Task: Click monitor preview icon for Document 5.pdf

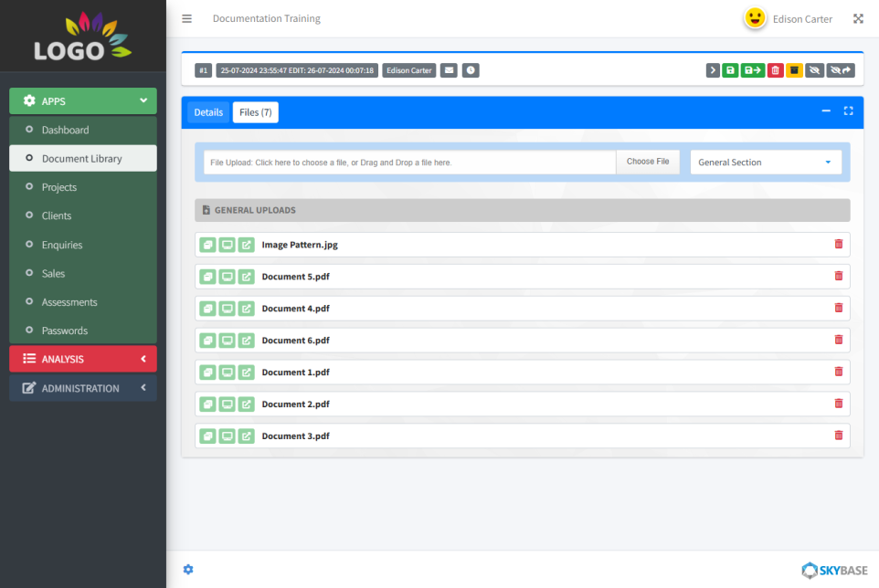Action: (x=227, y=277)
